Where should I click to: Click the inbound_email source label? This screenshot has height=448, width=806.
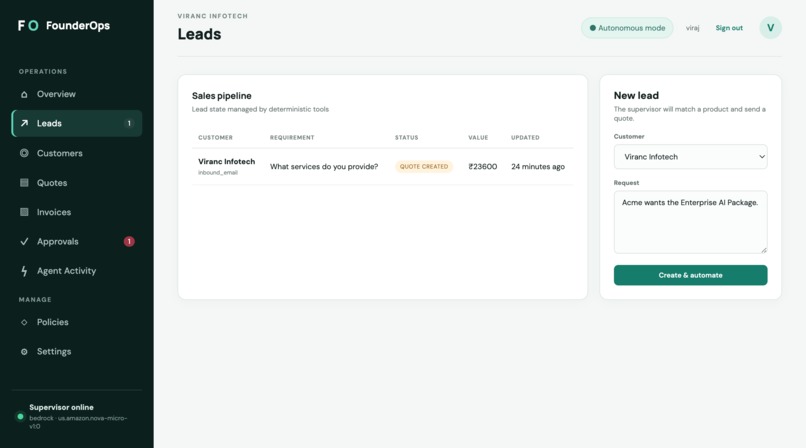218,173
